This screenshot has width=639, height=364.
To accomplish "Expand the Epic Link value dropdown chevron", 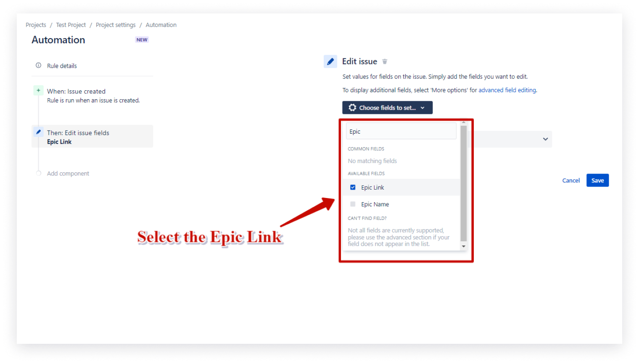I will (x=545, y=139).
